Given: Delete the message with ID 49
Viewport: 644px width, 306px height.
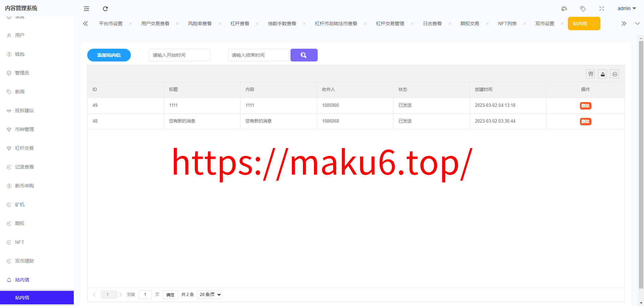Looking at the screenshot, I should (586, 106).
